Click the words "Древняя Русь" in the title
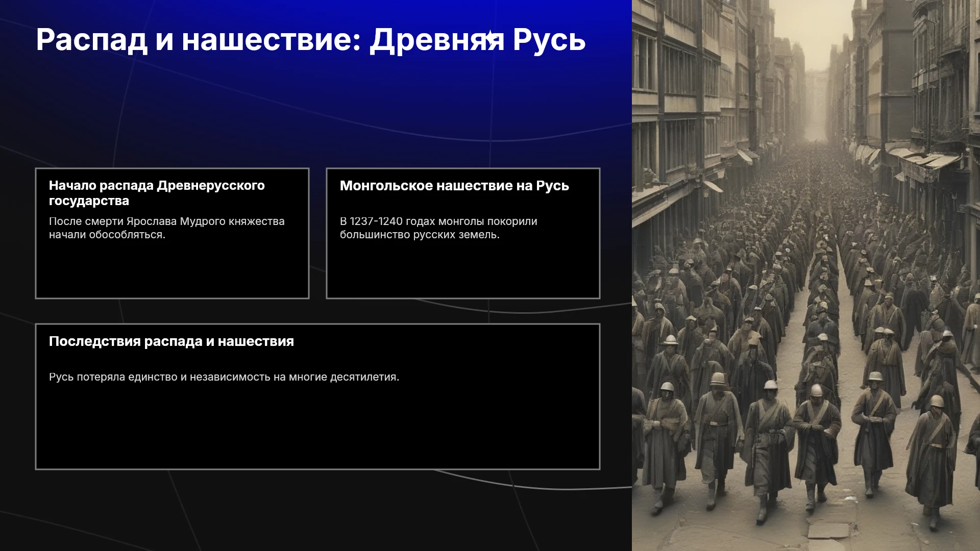The image size is (980, 551). (477, 40)
